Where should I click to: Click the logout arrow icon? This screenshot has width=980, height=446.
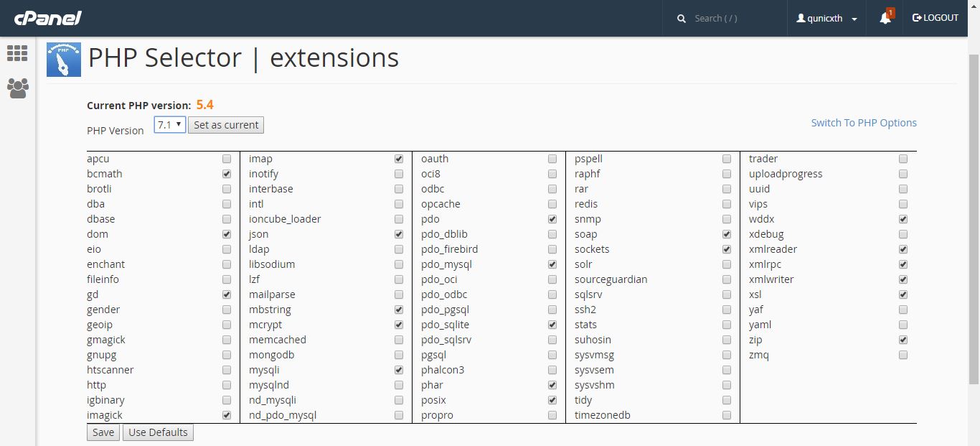pos(917,18)
